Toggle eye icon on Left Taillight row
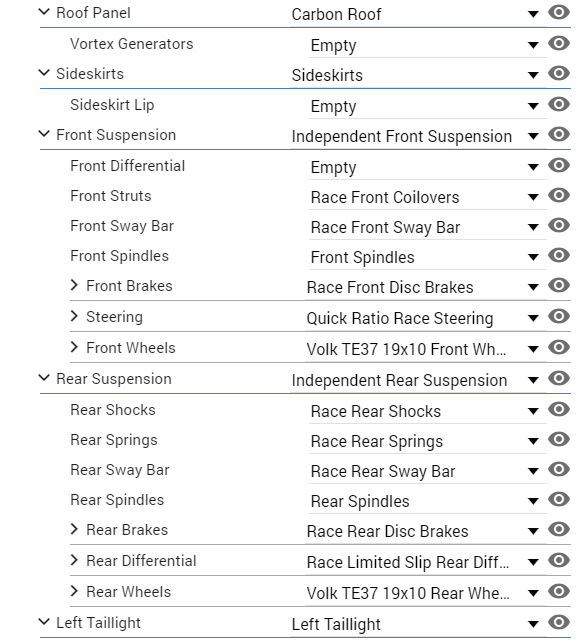 (559, 622)
